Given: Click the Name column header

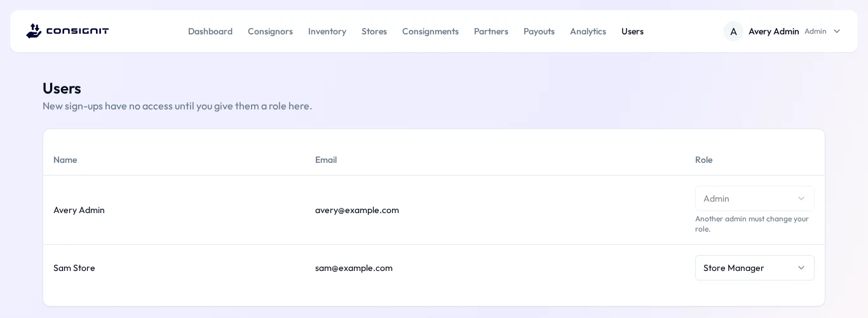Looking at the screenshot, I should (65, 160).
